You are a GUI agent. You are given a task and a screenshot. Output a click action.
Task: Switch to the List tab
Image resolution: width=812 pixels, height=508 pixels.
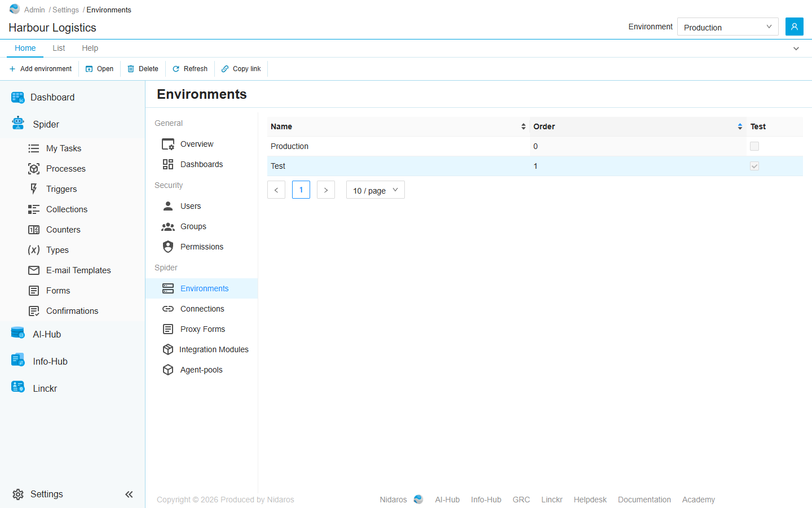coord(59,49)
